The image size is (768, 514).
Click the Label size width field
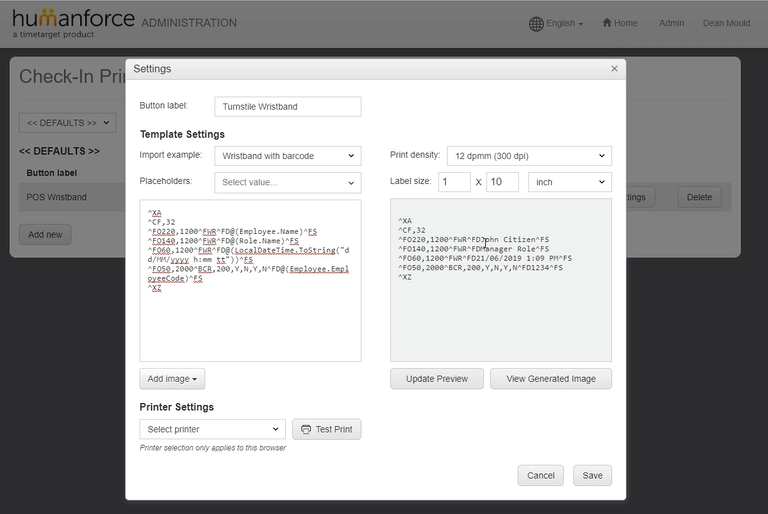click(454, 182)
